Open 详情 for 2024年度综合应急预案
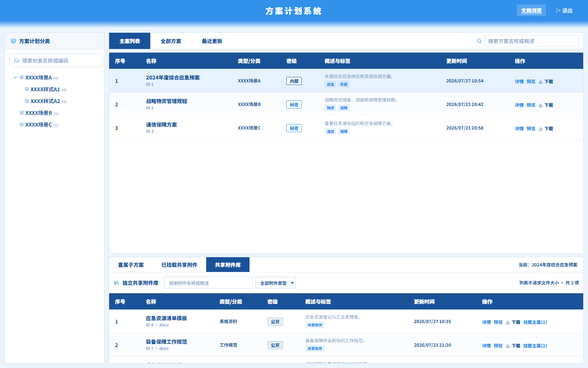 (519, 82)
